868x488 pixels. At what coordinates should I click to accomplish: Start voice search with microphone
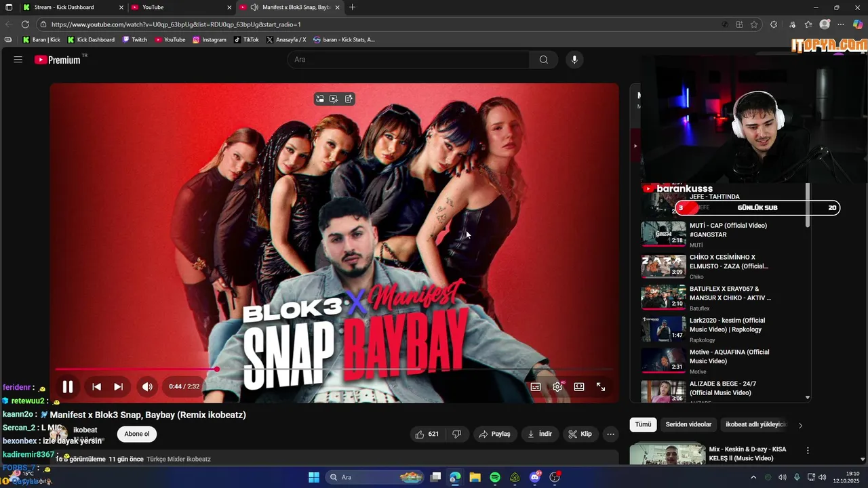point(574,60)
